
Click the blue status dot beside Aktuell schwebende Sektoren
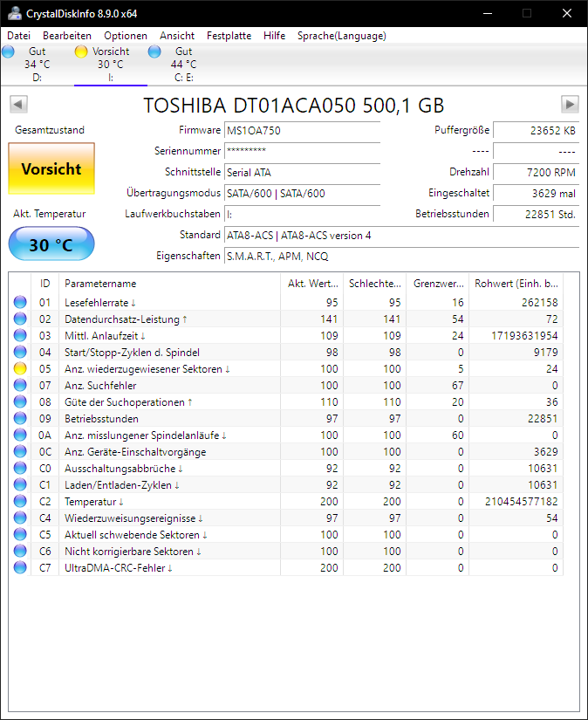click(19, 535)
